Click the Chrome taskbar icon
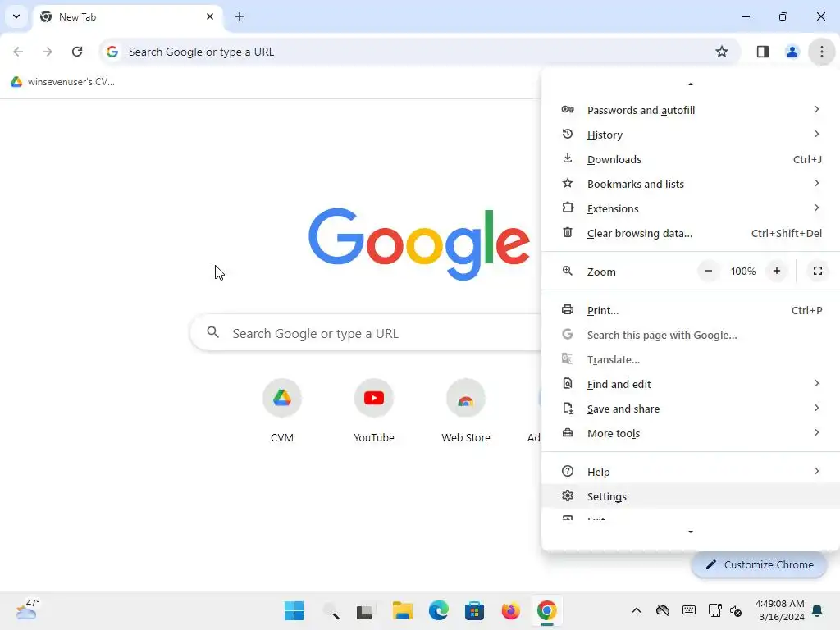Viewport: 840px width, 630px height. click(x=547, y=610)
